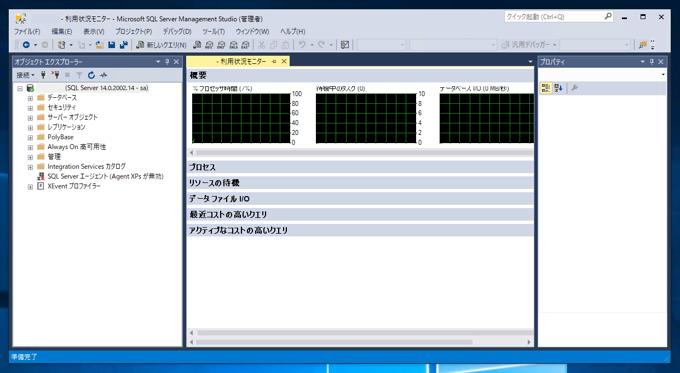Collapse the server root node

(20, 88)
